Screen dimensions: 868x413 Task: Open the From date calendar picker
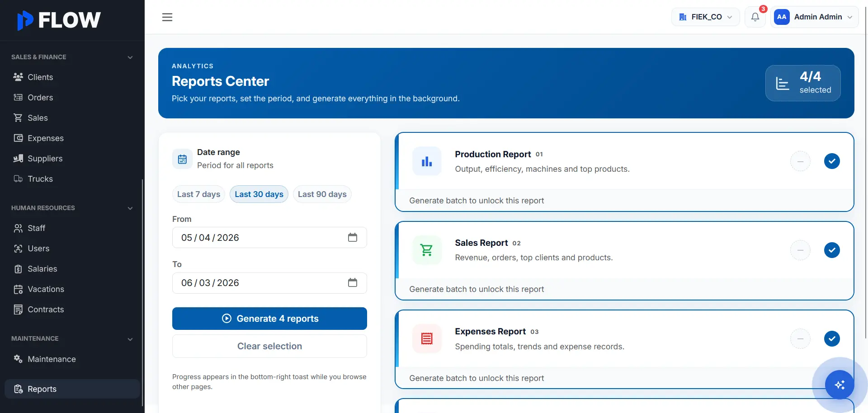coord(353,237)
